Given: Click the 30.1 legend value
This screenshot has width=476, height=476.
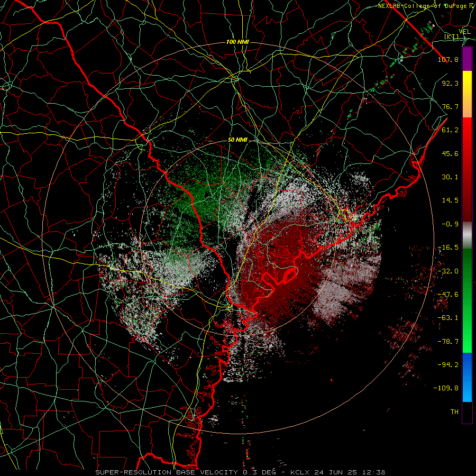Looking at the screenshot, I should tap(450, 177).
